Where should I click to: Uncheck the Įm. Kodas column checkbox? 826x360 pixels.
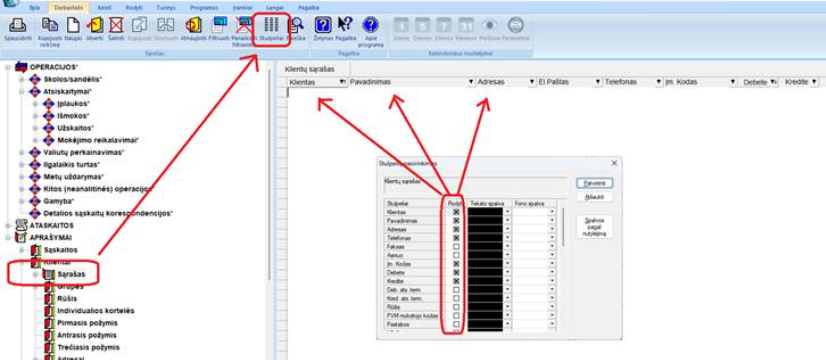coord(456,264)
